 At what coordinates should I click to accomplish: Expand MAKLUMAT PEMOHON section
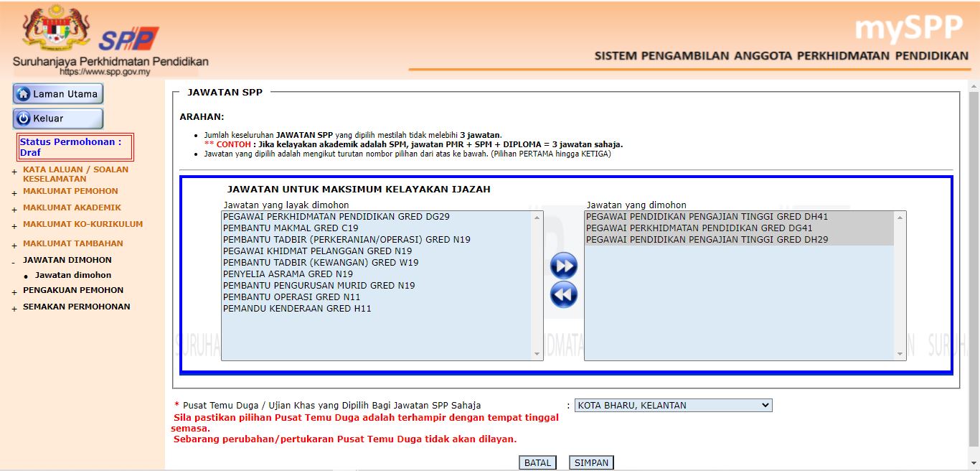click(70, 191)
